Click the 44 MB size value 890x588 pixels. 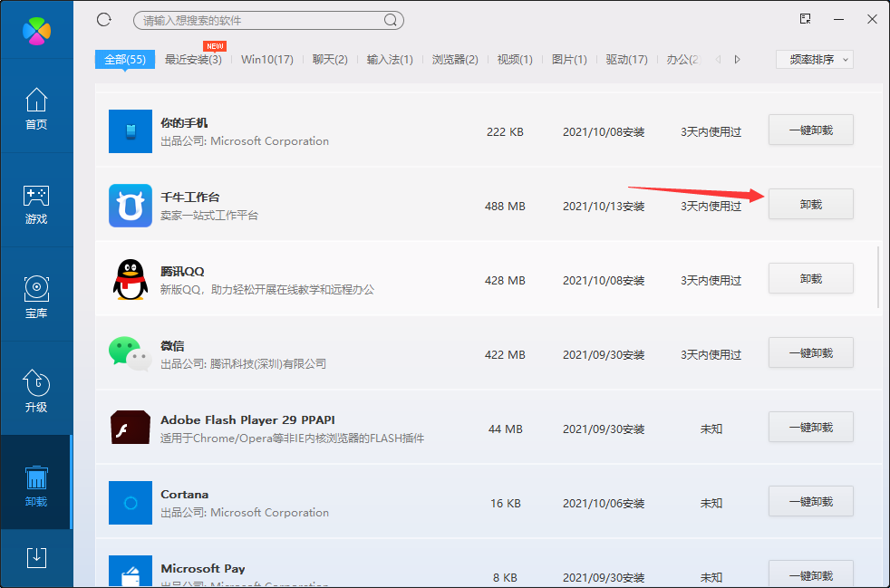pos(506,429)
